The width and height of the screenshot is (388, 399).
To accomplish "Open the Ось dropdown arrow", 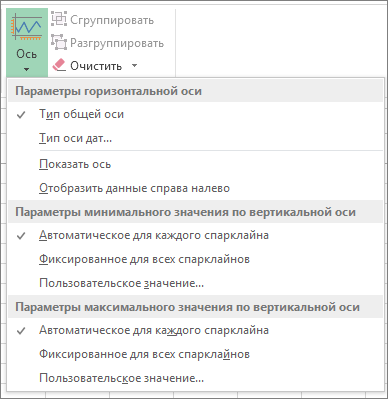I will tap(27, 70).
